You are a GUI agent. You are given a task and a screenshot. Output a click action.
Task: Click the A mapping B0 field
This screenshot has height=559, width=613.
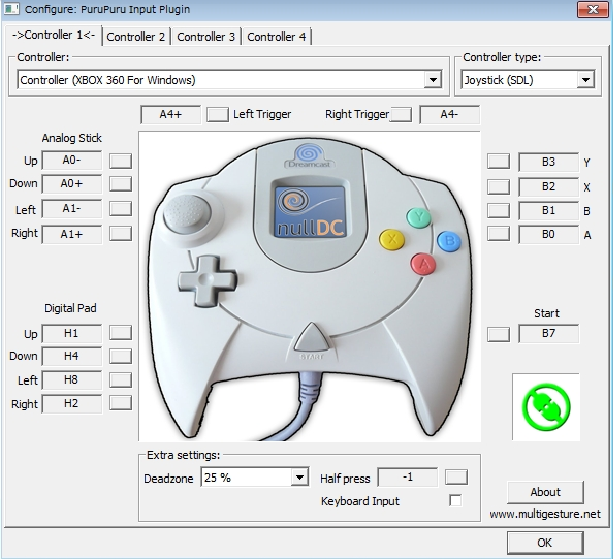click(548, 235)
